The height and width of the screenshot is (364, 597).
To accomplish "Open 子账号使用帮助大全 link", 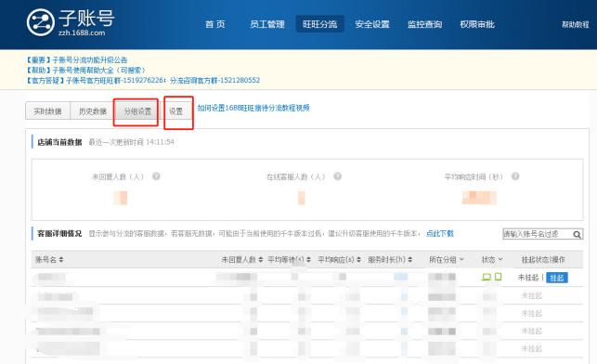I will (x=86, y=70).
